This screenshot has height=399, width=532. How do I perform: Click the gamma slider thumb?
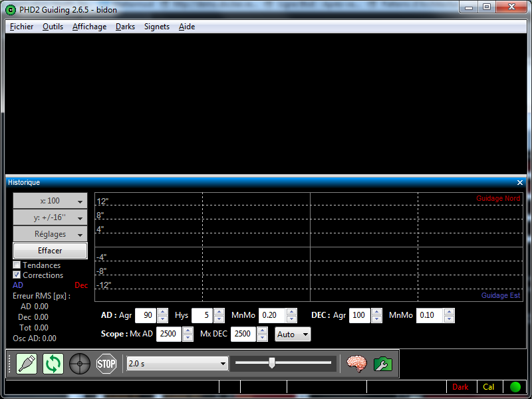pyautogui.click(x=272, y=362)
